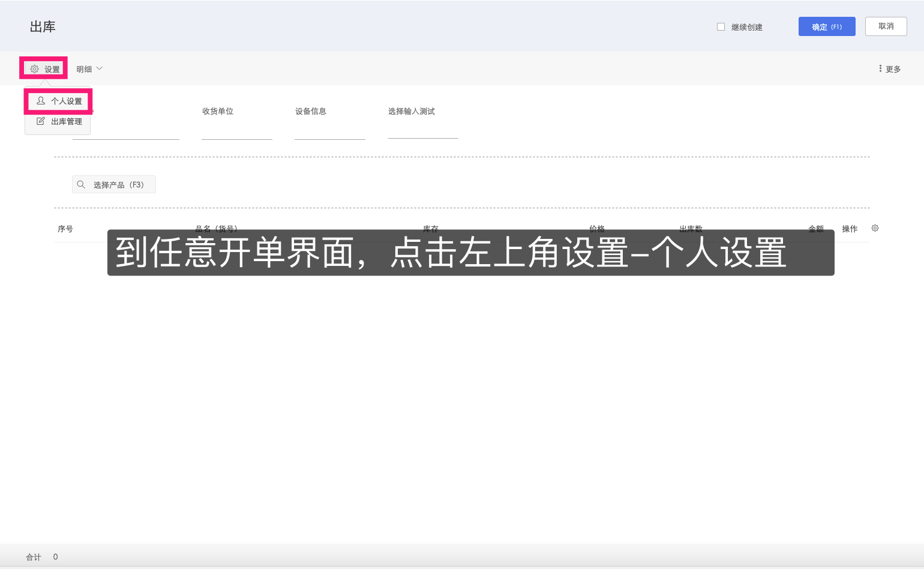Screen dimensions: 924x569
Task: Click the 选择输入测试 input field
Action: coord(423,135)
